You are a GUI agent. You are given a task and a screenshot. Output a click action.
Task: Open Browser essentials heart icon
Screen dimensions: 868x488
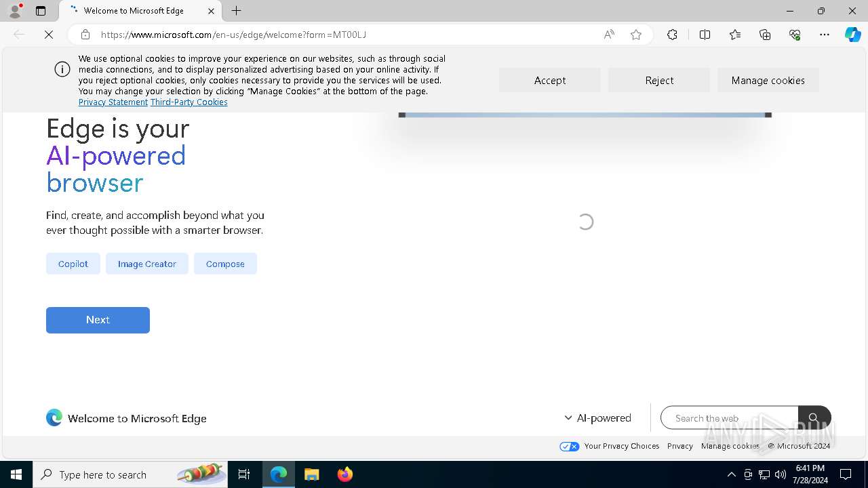(x=795, y=35)
